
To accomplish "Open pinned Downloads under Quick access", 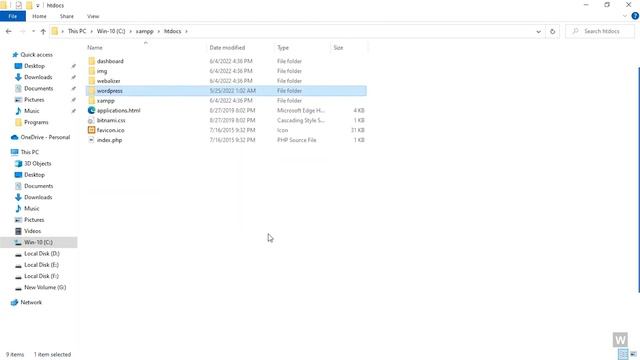I will pyautogui.click(x=38, y=77).
